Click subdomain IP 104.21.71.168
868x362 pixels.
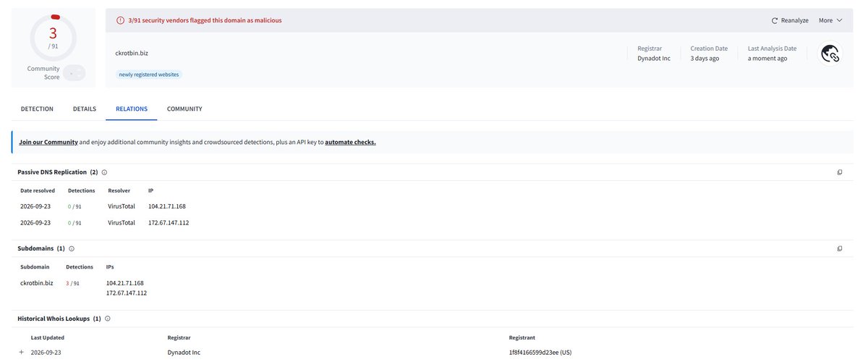(125, 283)
